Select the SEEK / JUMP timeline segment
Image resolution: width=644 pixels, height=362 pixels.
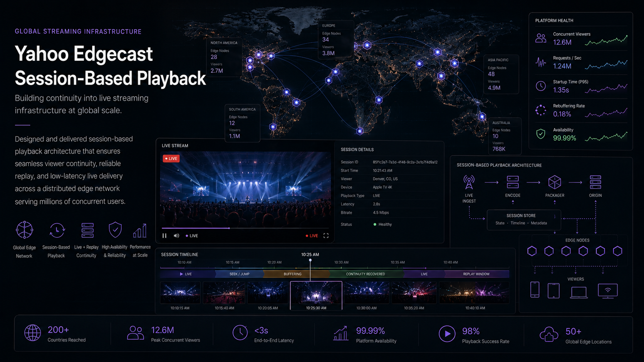point(239,274)
